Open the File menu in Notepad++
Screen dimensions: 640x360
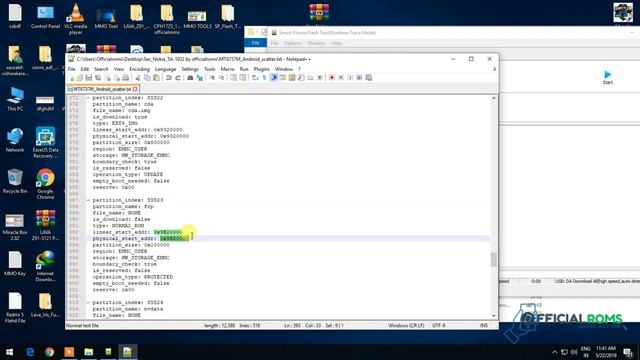point(71,69)
